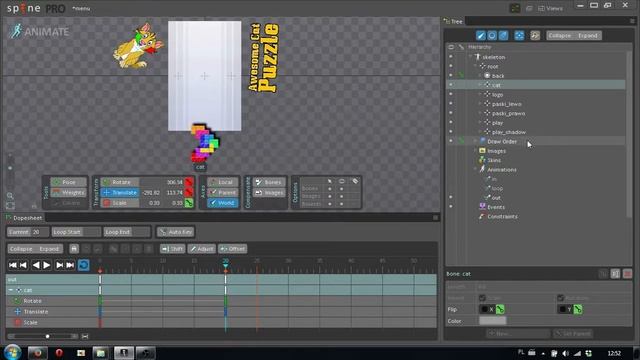Toggle Bones compensation
640x360 pixels.
(x=269, y=182)
